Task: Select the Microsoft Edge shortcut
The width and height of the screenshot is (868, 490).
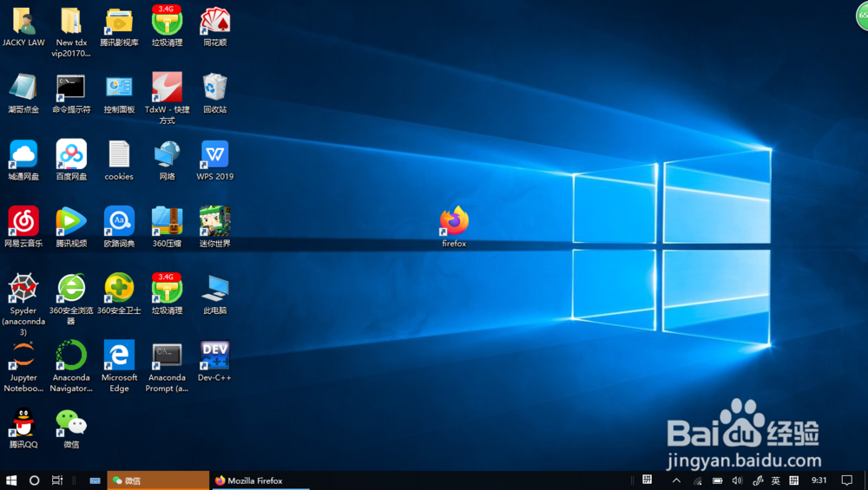Action: click(x=119, y=355)
